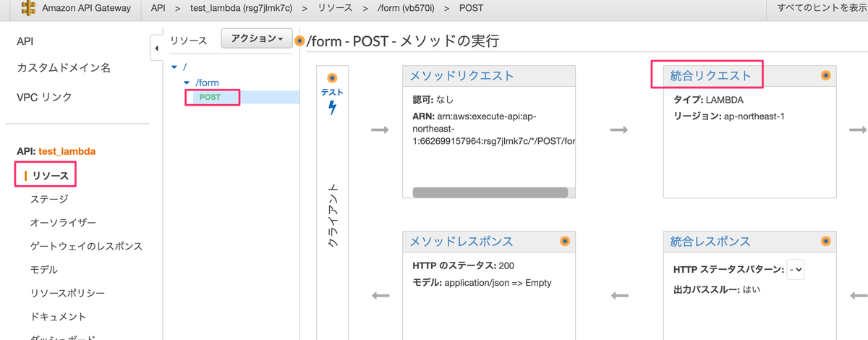Click the vertical クライアント label
The image size is (868, 340).
[332, 217]
